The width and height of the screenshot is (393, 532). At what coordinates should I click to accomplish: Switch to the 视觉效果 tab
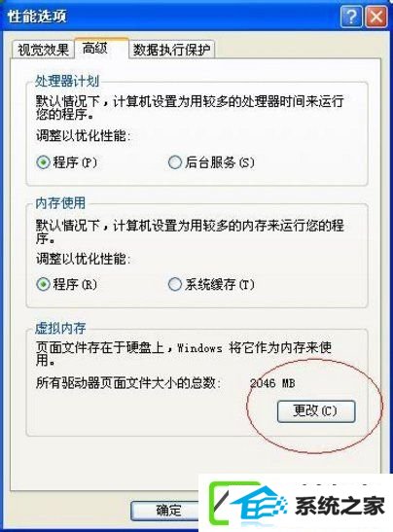(x=43, y=50)
